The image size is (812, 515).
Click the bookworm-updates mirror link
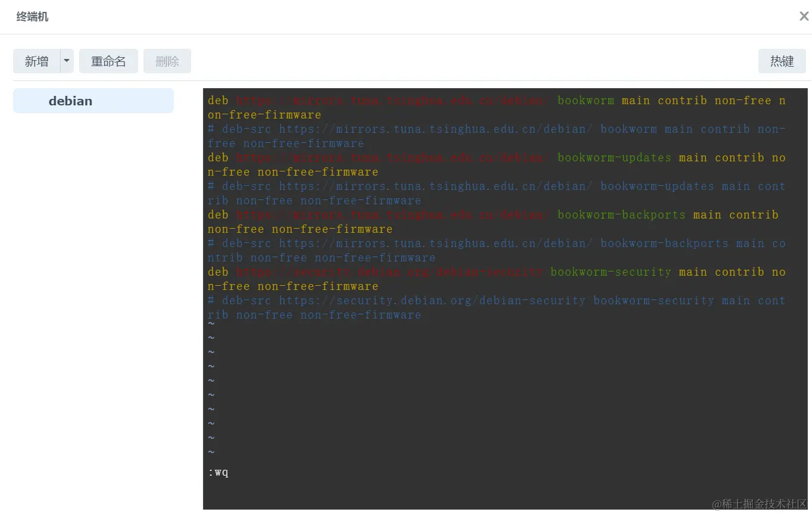pos(615,157)
